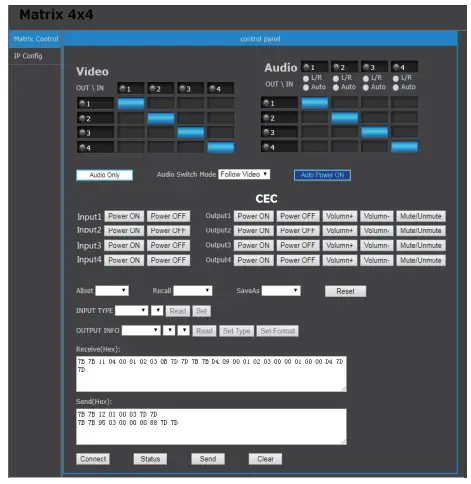Choose L/R for Audio input 4
This screenshot has width=471, height=484.
click(396, 79)
